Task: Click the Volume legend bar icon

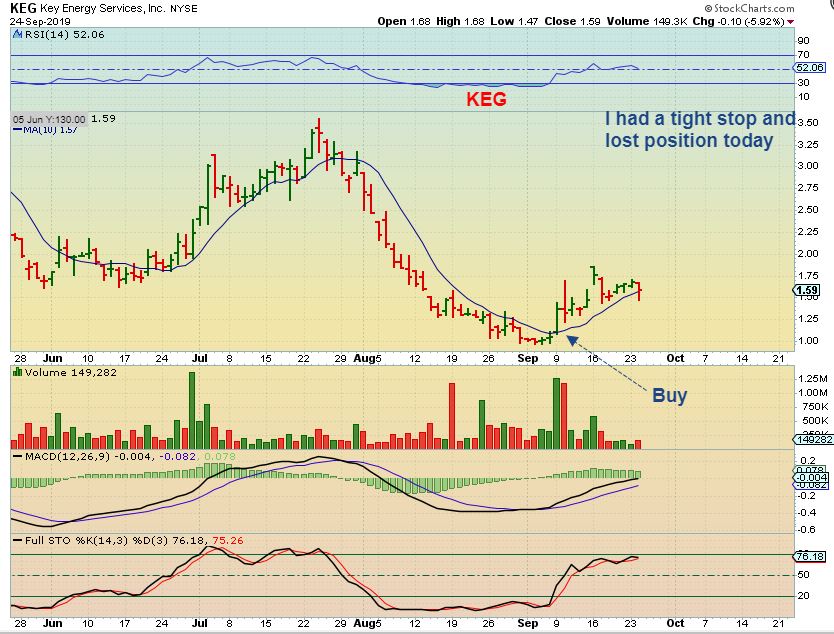Action: [18, 372]
